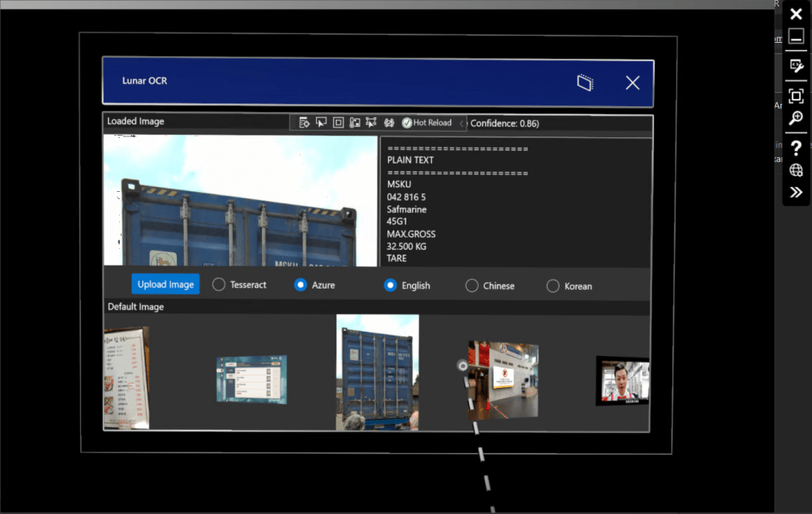Select the Tesseract radio button
The height and width of the screenshot is (514, 812).
[219, 285]
